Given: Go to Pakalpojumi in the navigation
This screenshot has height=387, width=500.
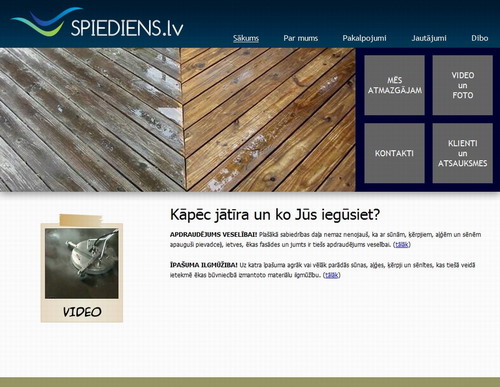Looking at the screenshot, I should pos(364,38).
